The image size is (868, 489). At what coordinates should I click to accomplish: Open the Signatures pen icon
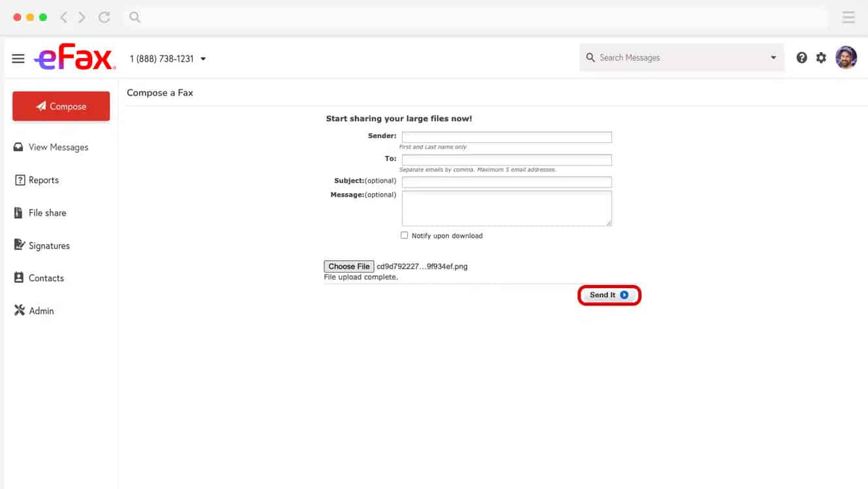coord(19,245)
